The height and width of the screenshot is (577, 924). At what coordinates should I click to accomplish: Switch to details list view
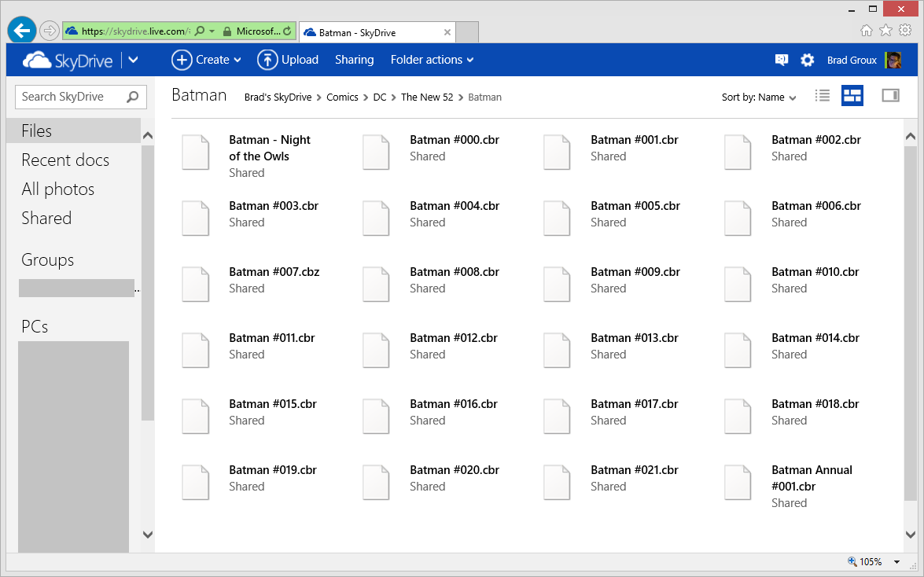point(823,95)
